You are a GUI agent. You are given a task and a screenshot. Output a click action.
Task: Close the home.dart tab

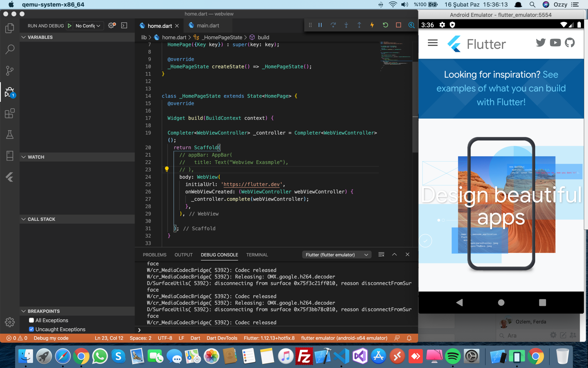pyautogui.click(x=177, y=26)
